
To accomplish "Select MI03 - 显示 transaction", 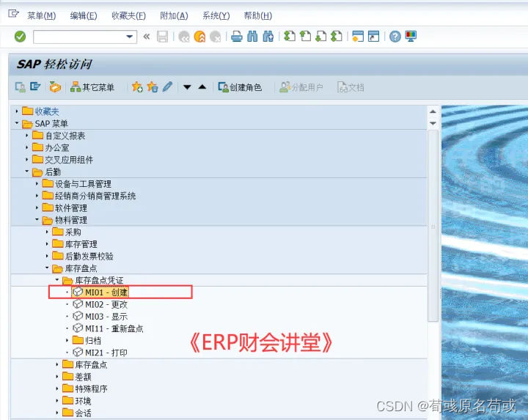I will point(100,317).
